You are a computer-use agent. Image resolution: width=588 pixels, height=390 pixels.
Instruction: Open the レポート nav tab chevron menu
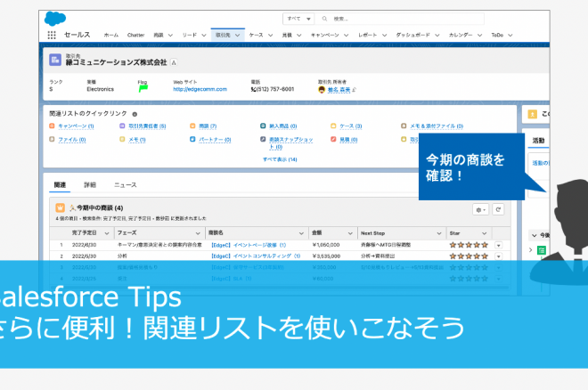[384, 36]
